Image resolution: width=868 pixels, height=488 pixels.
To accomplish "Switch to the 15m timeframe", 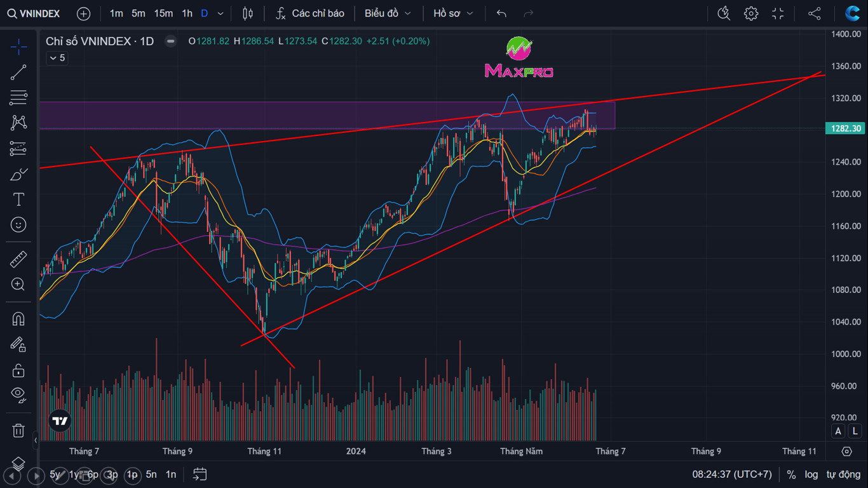I will 163,13.
